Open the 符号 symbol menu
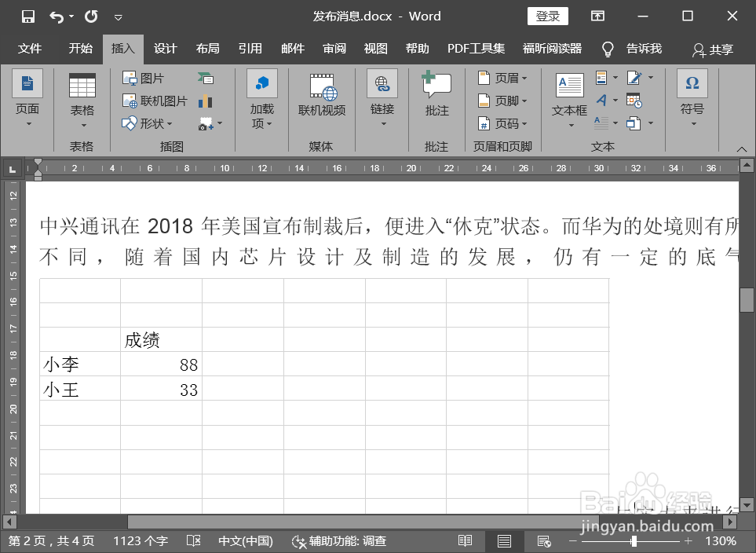Screen dimensions: 756x553 pyautogui.click(x=692, y=98)
